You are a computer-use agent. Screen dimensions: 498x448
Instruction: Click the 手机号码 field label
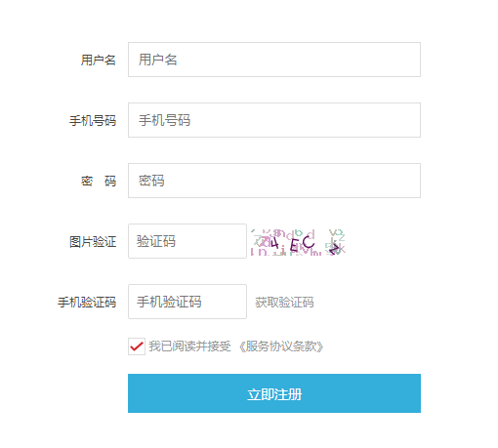click(x=93, y=121)
